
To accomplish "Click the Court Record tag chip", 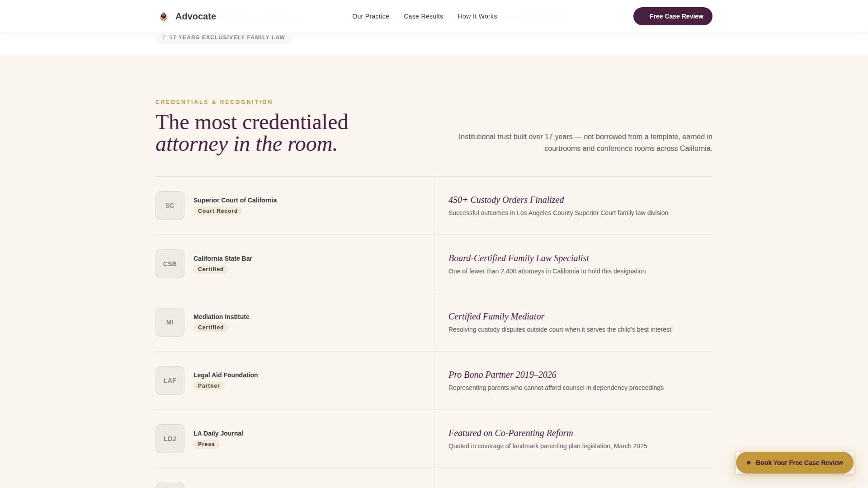I will tap(217, 211).
